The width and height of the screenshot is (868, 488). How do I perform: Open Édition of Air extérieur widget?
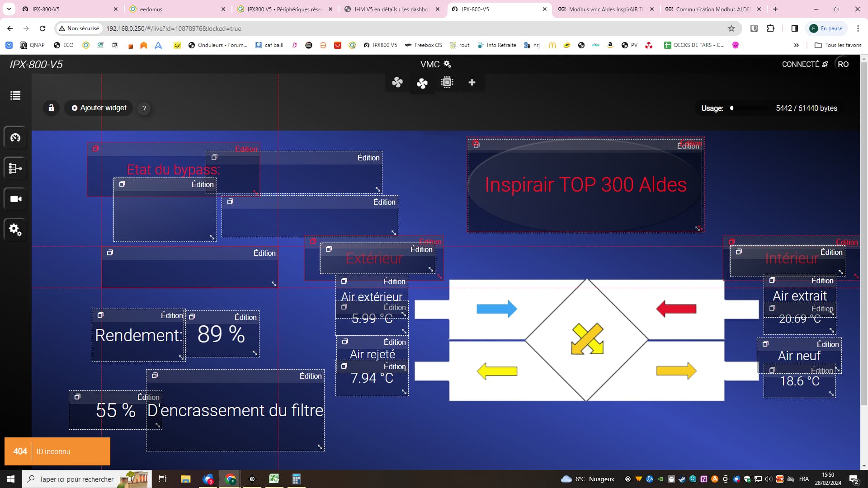click(394, 282)
